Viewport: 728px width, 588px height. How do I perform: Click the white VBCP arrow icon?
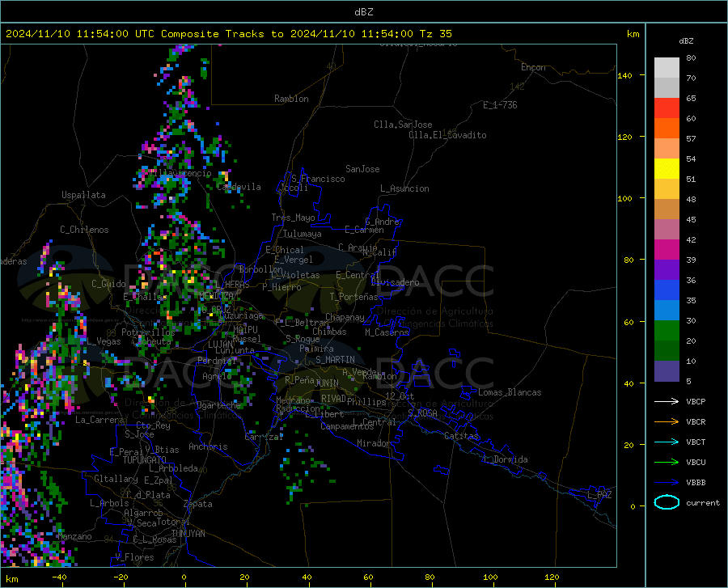point(667,401)
